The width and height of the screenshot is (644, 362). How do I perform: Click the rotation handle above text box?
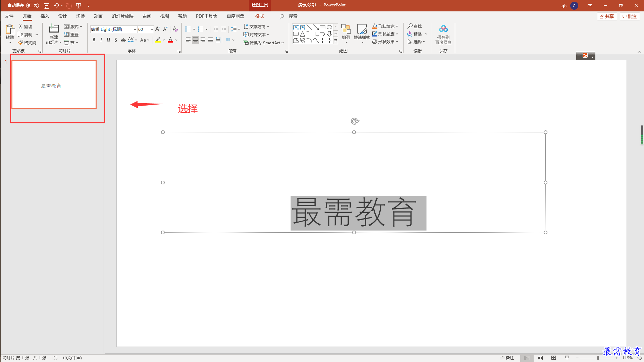point(355,121)
